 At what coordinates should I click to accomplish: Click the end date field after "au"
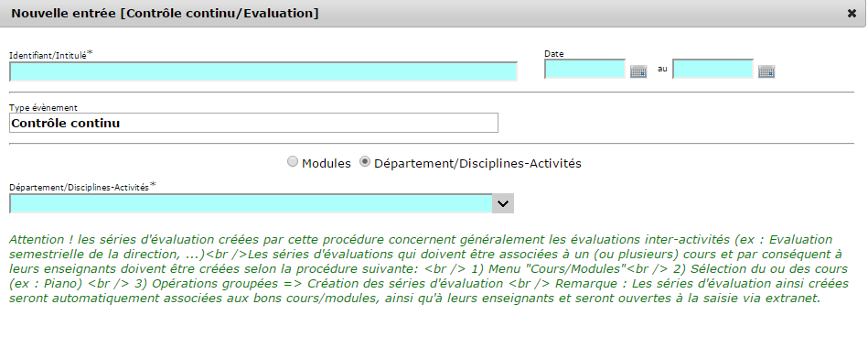point(713,70)
